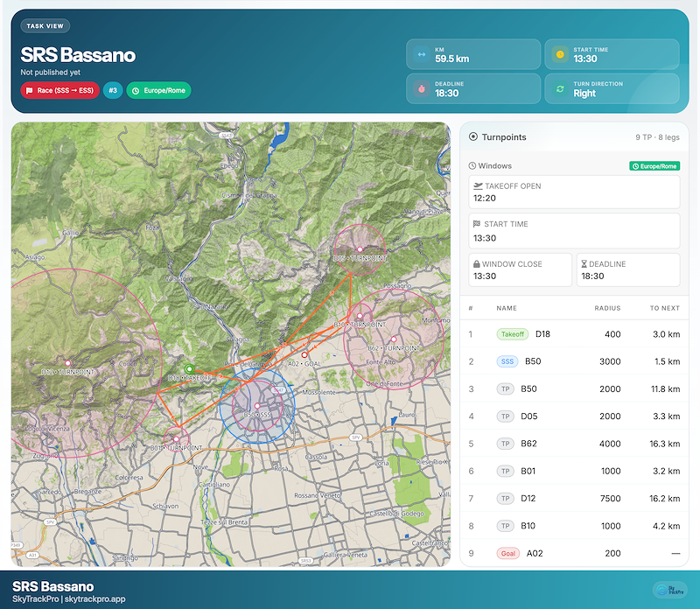Screen dimensions: 700x609
Task: Click the blue SSS tag in row 2
Action: point(507,361)
